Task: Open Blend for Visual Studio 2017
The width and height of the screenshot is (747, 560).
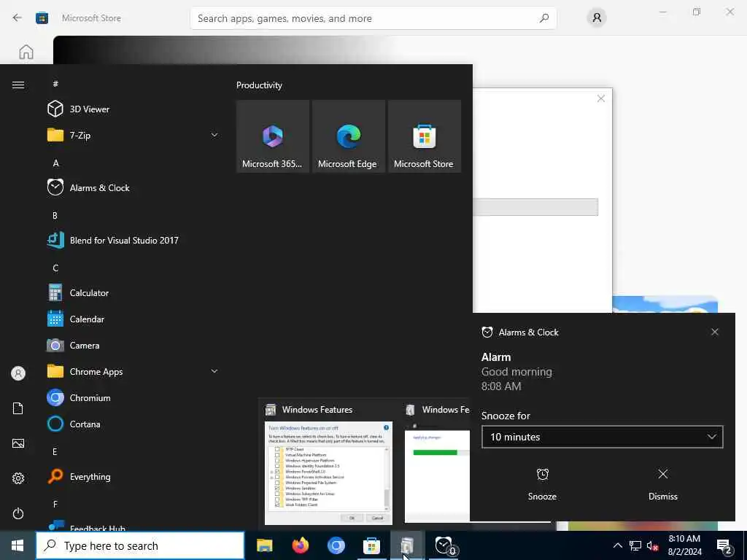Action: pos(133,240)
